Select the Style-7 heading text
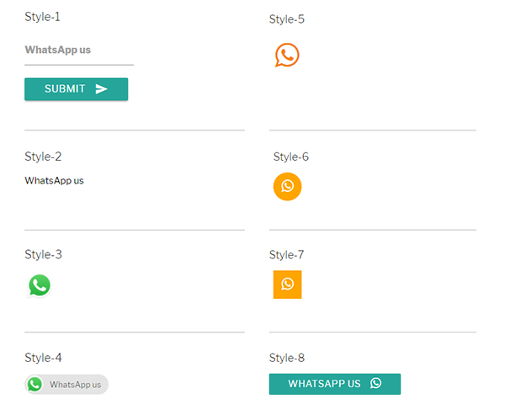The width and height of the screenshot is (505, 420). 287,255
